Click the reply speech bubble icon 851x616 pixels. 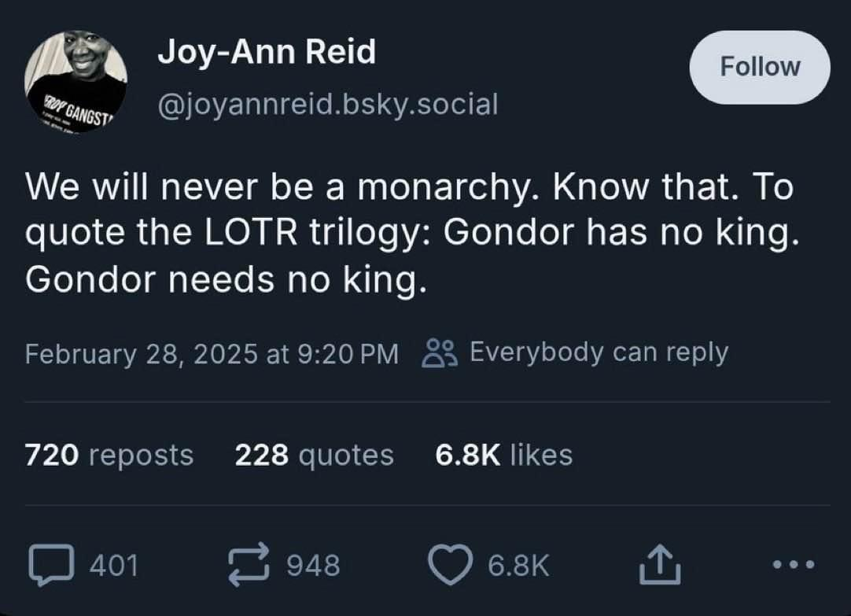click(52, 564)
